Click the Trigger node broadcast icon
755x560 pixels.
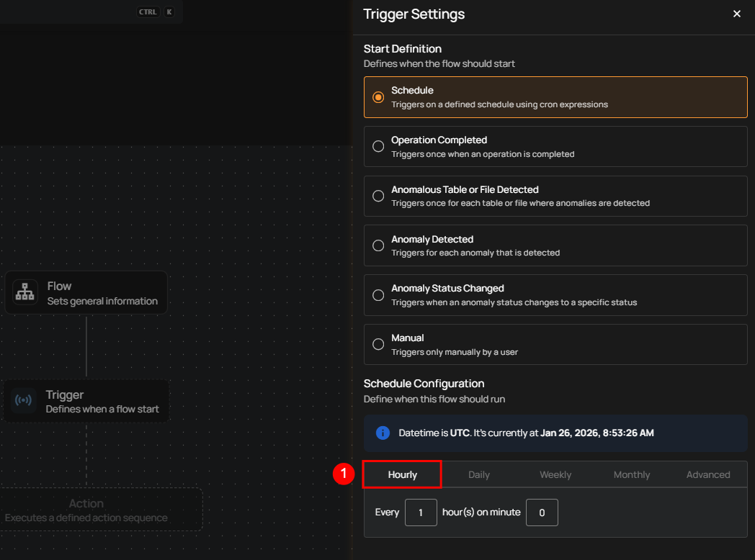[x=24, y=400]
